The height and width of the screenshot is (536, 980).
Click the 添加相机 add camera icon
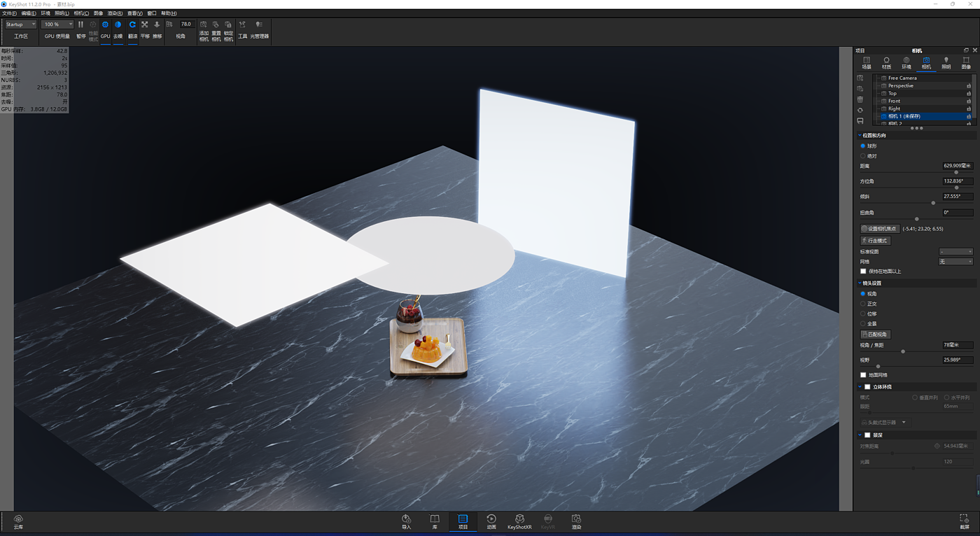coord(204,25)
